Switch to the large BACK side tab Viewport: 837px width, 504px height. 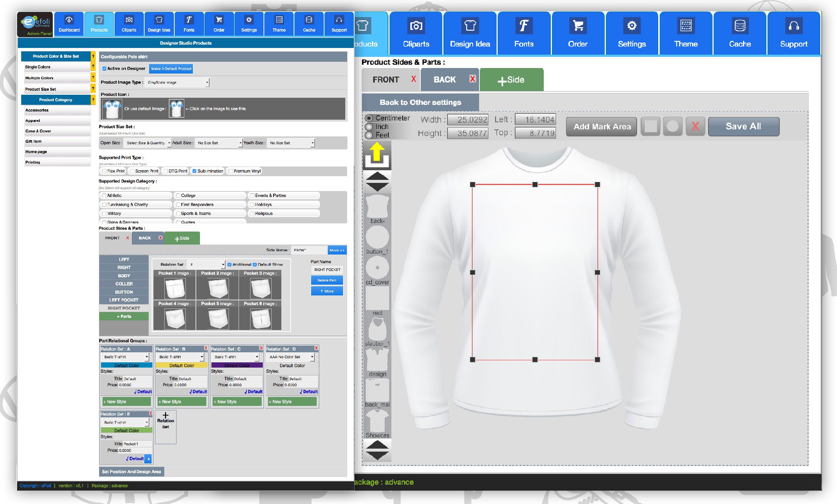445,80
